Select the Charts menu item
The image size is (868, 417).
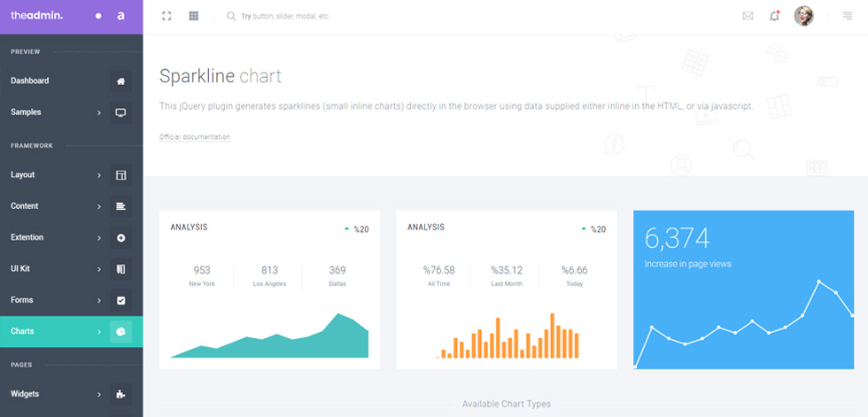72,332
